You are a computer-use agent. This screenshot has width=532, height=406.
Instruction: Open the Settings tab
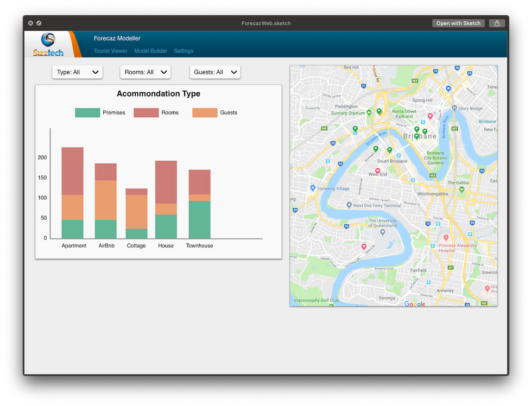[x=183, y=51]
